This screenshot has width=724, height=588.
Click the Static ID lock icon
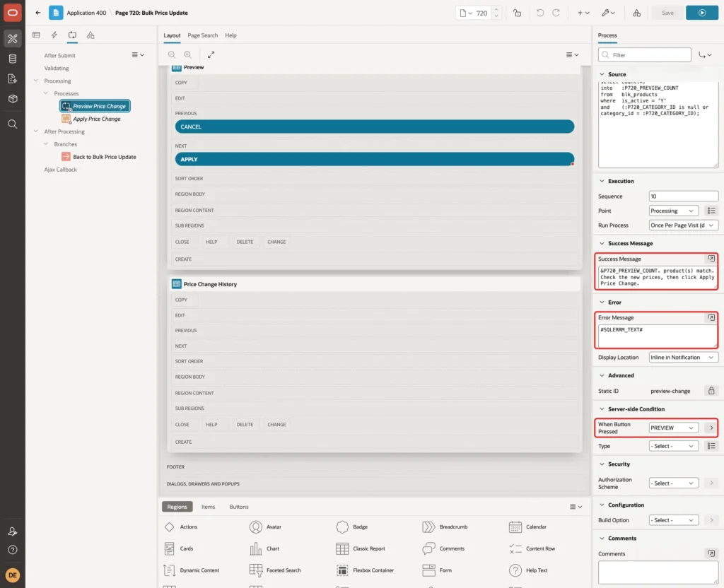711,391
